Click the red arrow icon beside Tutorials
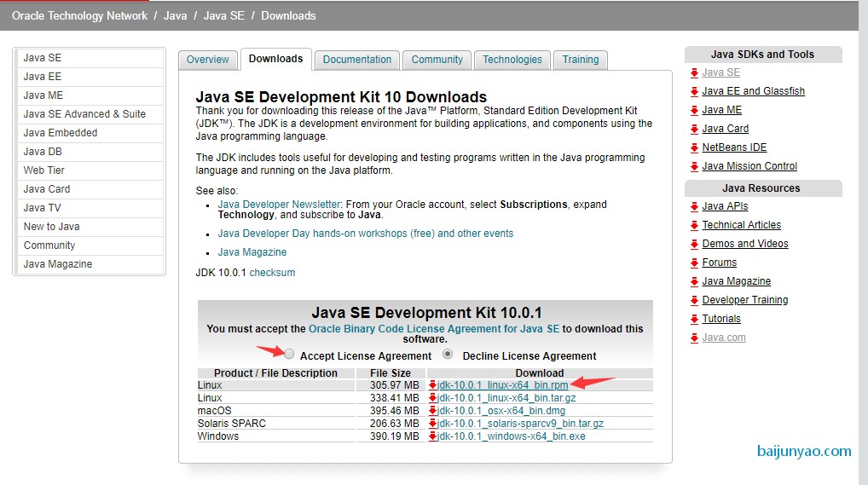Viewport: 868px width, 485px height. tap(694, 320)
